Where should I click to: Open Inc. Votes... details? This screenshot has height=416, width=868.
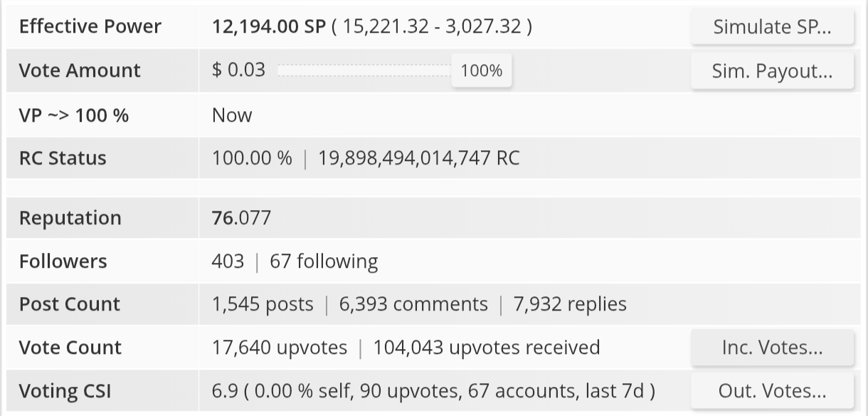[x=772, y=348]
